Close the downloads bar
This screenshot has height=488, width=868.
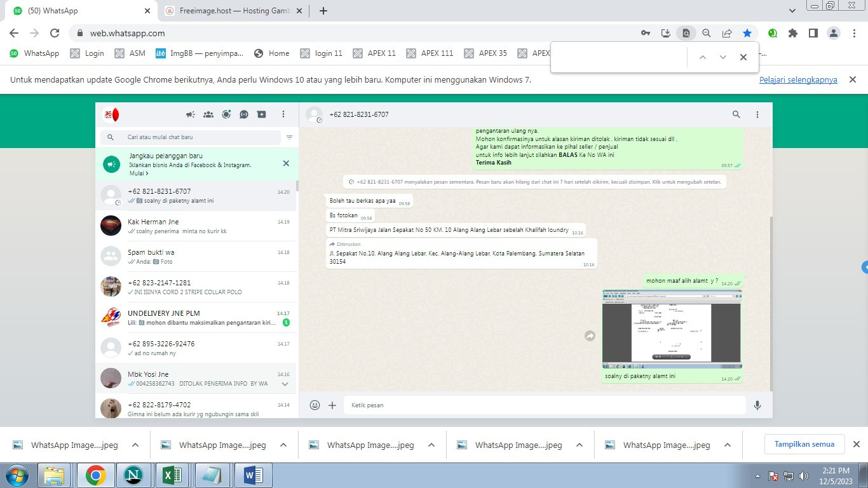coord(856,444)
